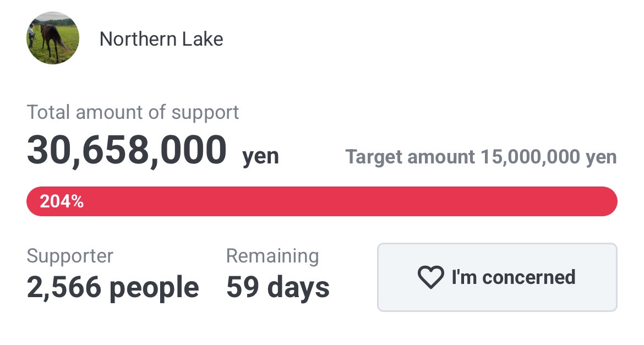Click the yen unit beside total amount
The width and height of the screenshot is (644, 345).
click(260, 156)
